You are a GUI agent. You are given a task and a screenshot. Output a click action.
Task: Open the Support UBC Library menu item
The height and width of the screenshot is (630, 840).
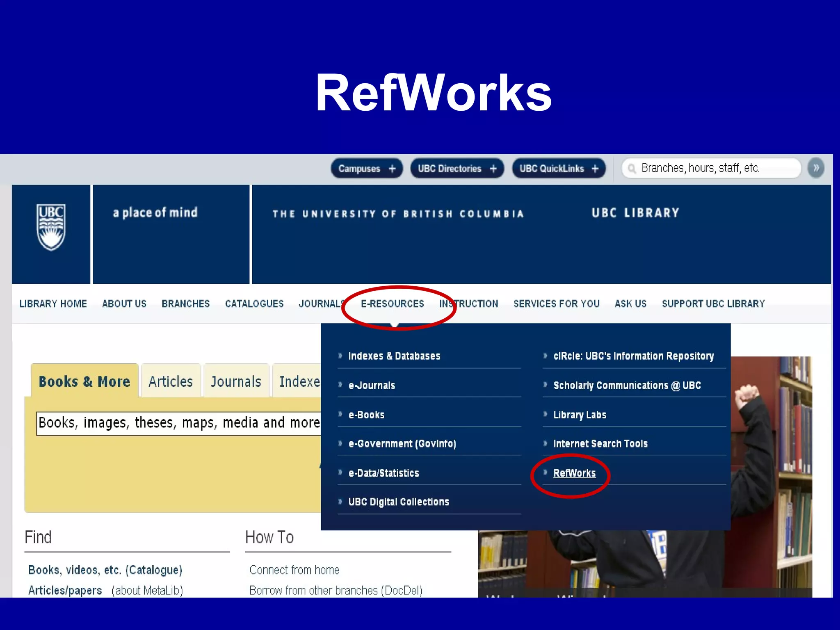click(713, 304)
